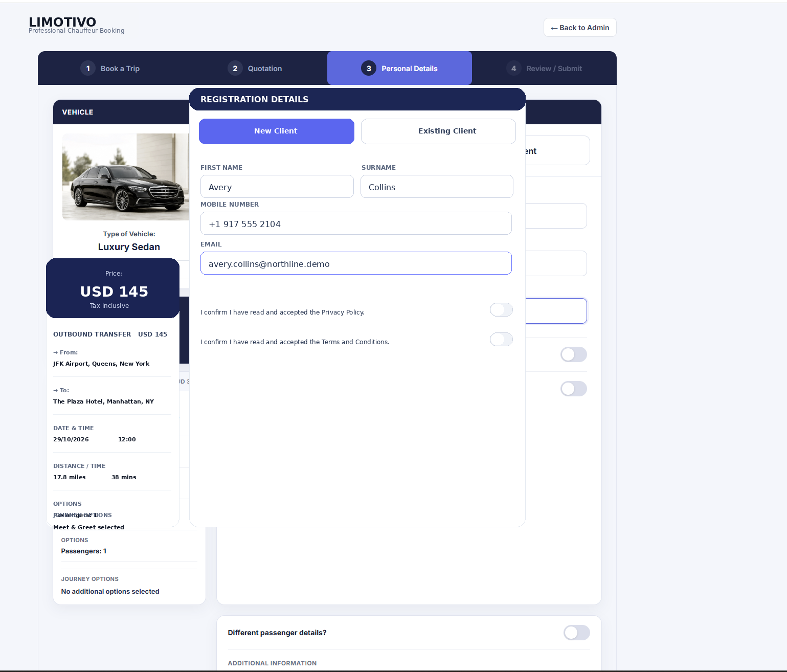The height and width of the screenshot is (672, 787).
Task: Click the Meet & Greet selected text
Action: [88, 527]
